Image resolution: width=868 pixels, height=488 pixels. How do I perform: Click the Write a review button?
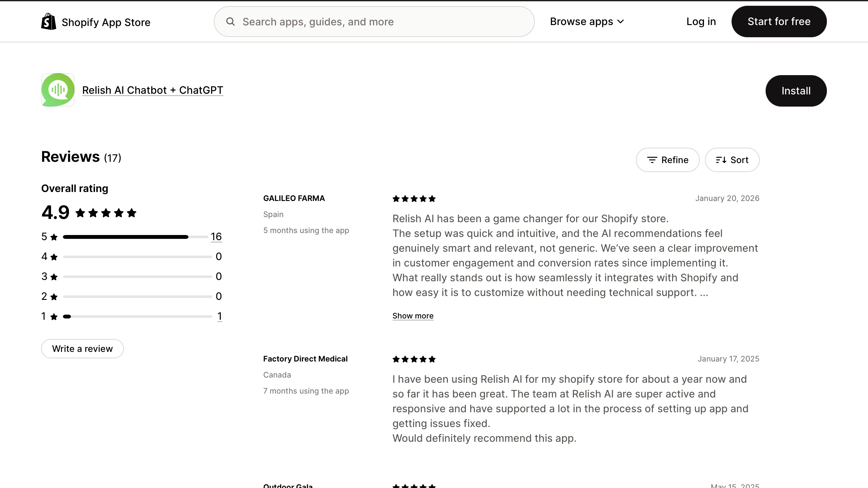(82, 348)
